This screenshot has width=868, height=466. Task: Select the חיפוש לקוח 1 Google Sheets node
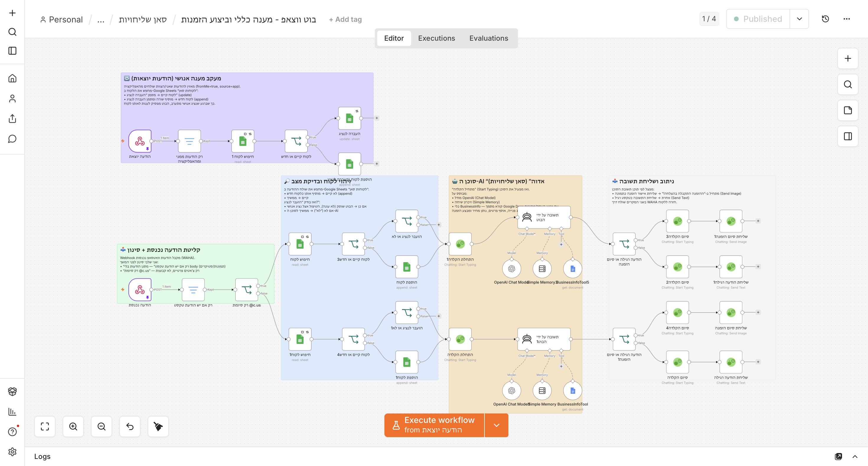tap(243, 141)
